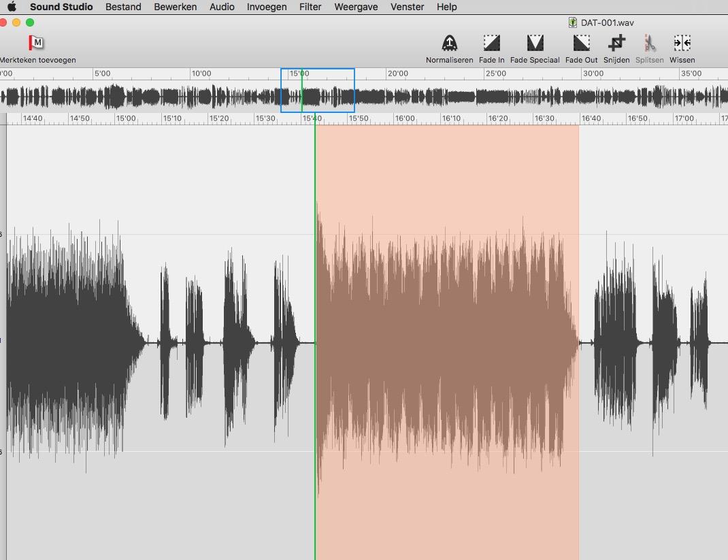The image size is (728, 560).
Task: Open the Filter menu
Action: tap(310, 7)
